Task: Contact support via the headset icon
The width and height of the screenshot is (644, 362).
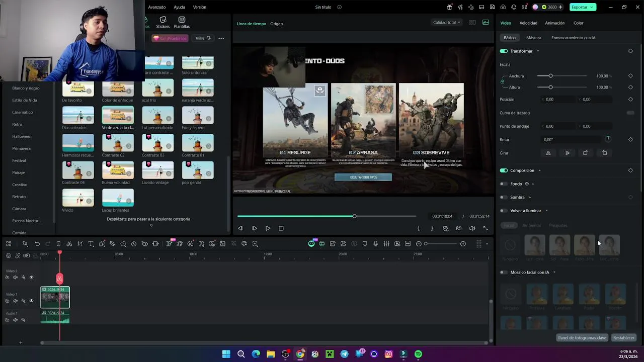Action: pos(514,7)
